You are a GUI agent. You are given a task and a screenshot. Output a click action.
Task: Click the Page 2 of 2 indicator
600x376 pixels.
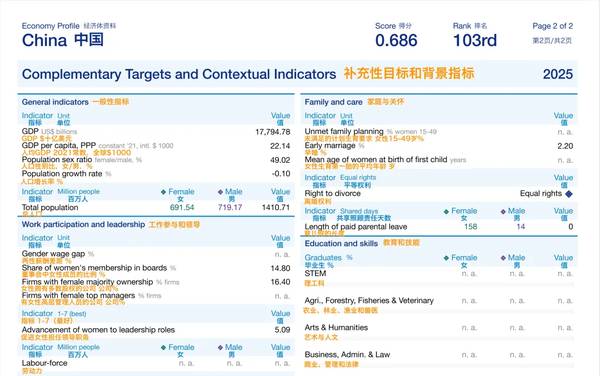click(x=553, y=26)
